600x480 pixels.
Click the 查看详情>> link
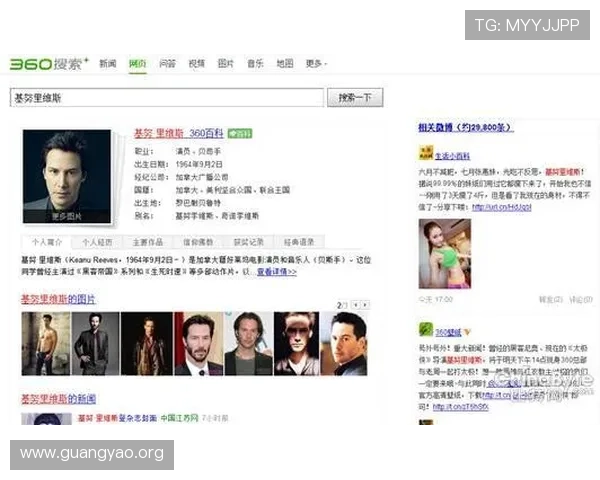pyautogui.click(x=277, y=272)
